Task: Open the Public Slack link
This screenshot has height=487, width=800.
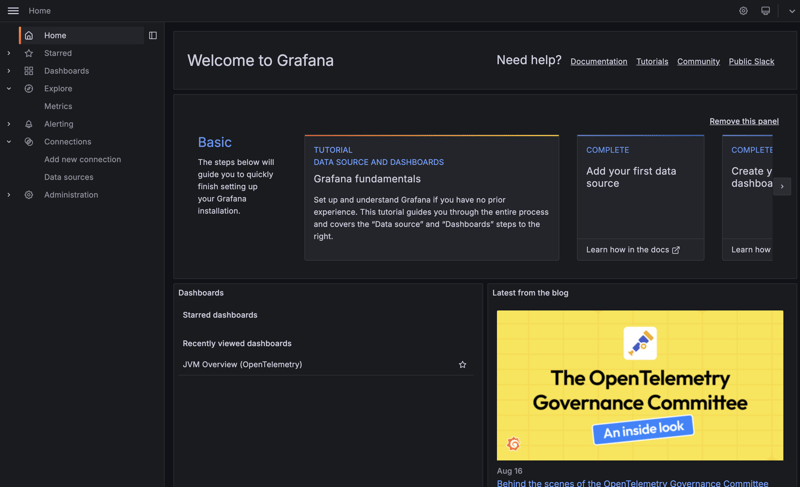Action: [752, 62]
